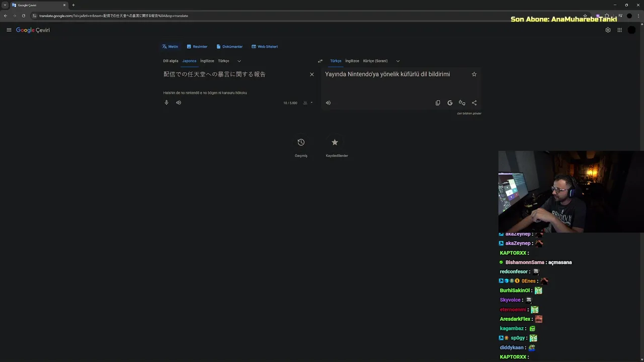644x362 pixels.
Task: Listen to the Japanese source text
Action: pyautogui.click(x=179, y=103)
